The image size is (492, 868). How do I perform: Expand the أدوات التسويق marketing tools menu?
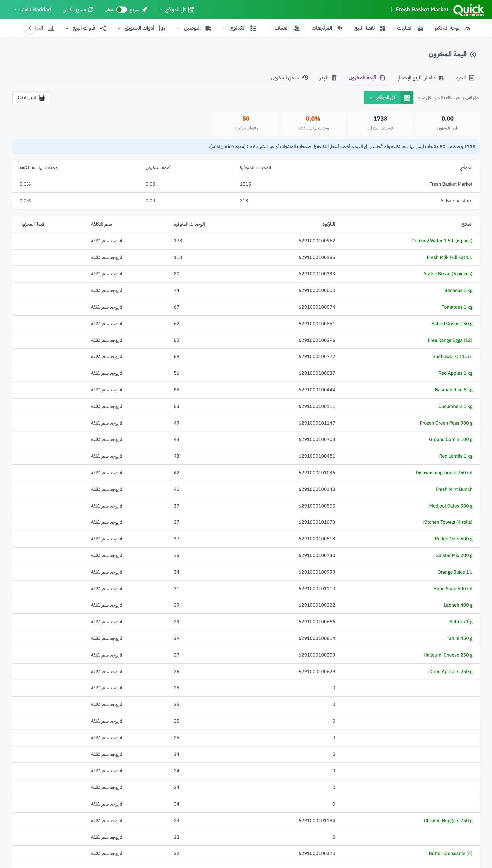(x=141, y=28)
